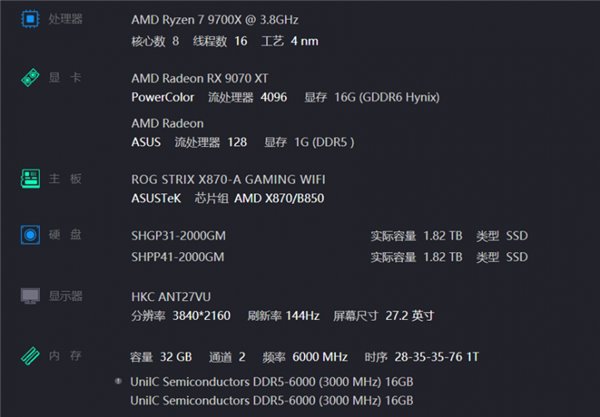Screen dimensions: 600x417
Task: Click the HKC ANT27VU monitor name
Action: tap(171, 297)
